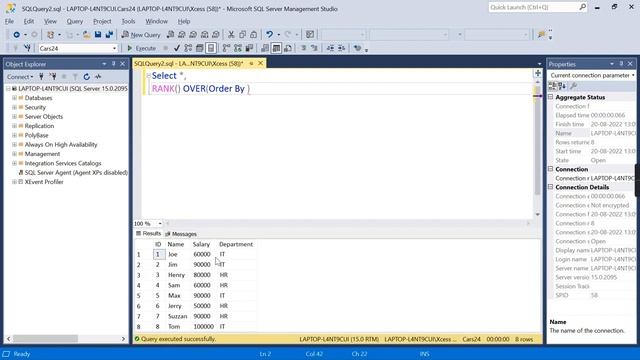
Task: Expand the Server Objects node
Action: click(14, 117)
